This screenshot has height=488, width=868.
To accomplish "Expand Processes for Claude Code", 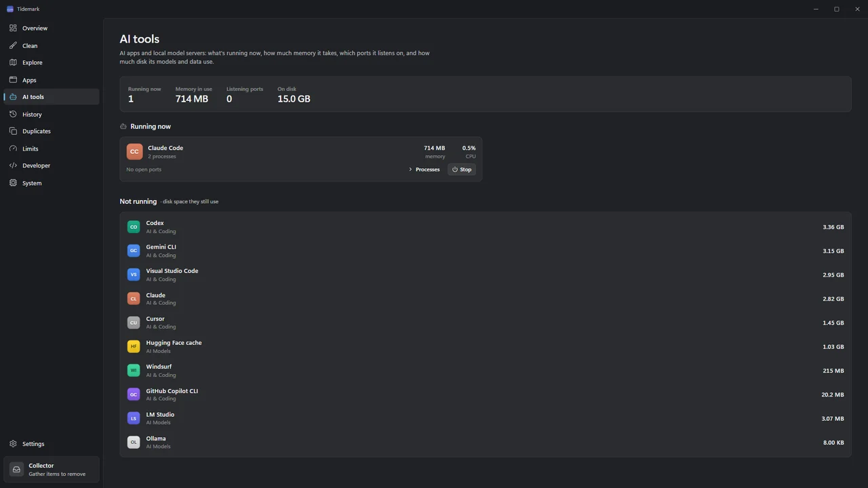I will click(425, 169).
